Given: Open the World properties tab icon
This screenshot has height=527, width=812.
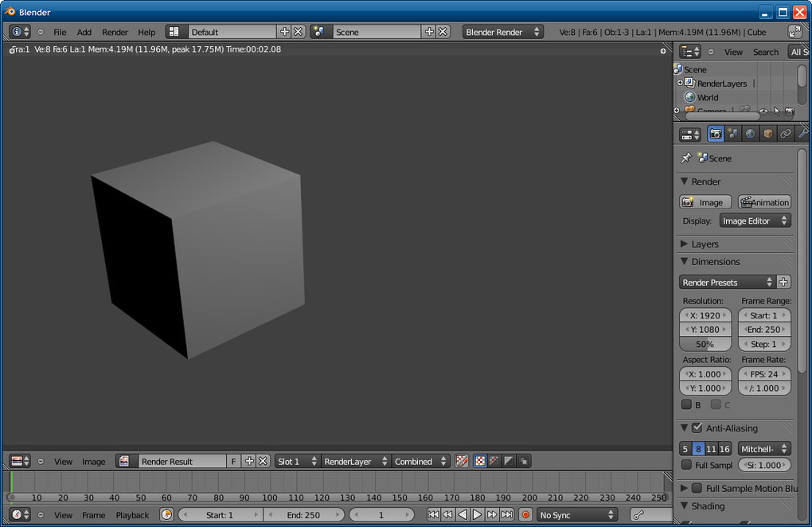Looking at the screenshot, I should pos(750,134).
